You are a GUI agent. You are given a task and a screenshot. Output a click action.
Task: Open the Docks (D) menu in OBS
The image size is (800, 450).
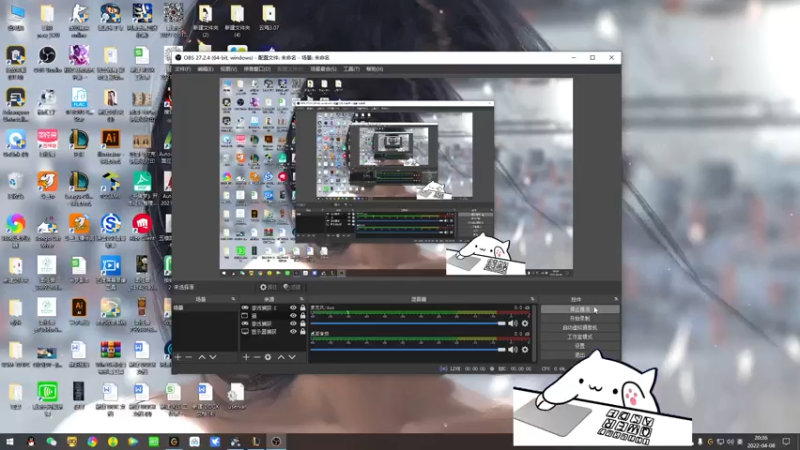click(257, 69)
